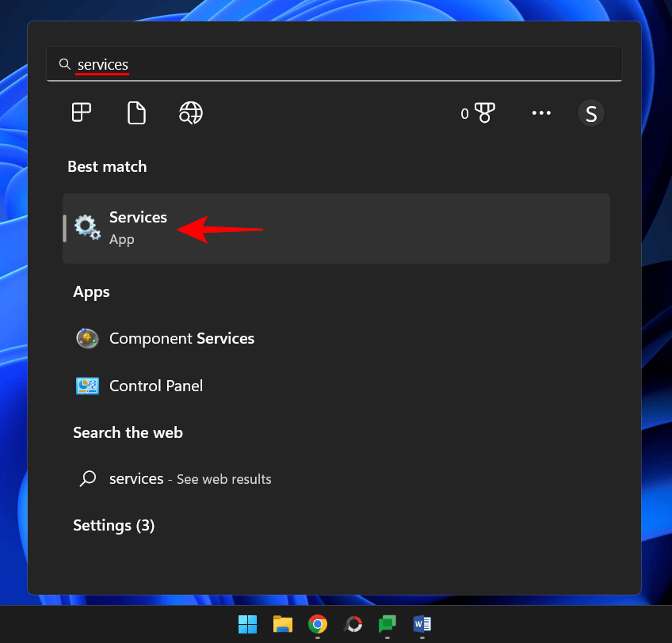This screenshot has height=643, width=672.
Task: Click the magnifier icon in the search box
Action: click(64, 64)
